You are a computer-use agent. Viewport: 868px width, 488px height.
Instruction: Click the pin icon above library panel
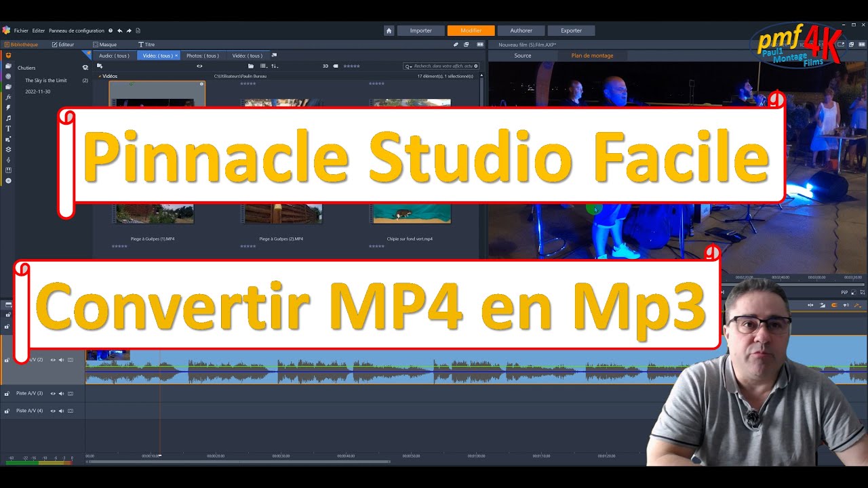pos(456,45)
